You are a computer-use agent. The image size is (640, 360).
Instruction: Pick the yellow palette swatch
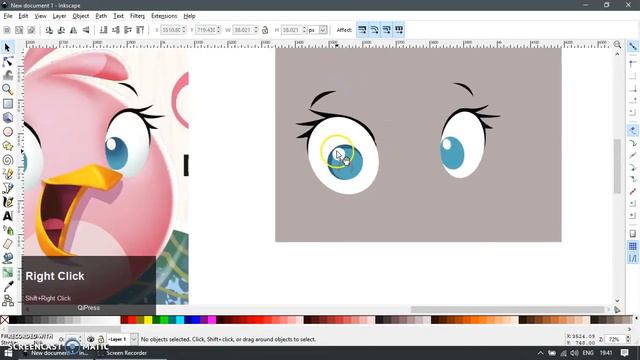tap(148, 320)
